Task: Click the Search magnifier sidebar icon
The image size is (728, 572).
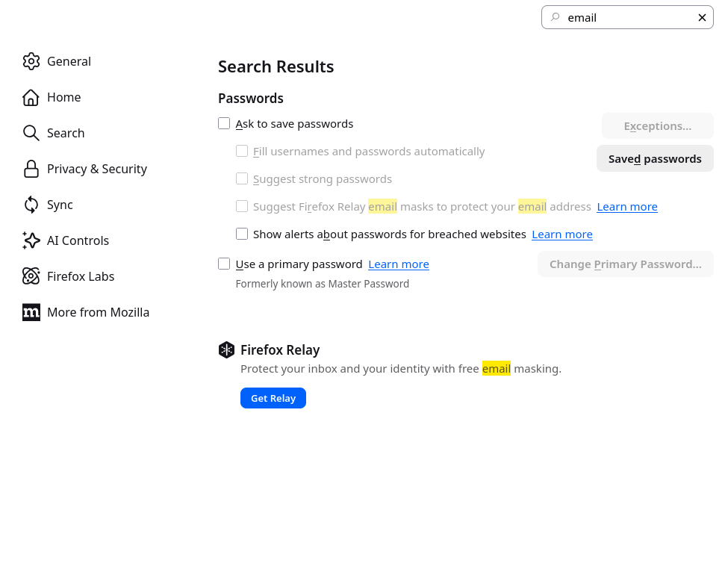Action: 31,133
